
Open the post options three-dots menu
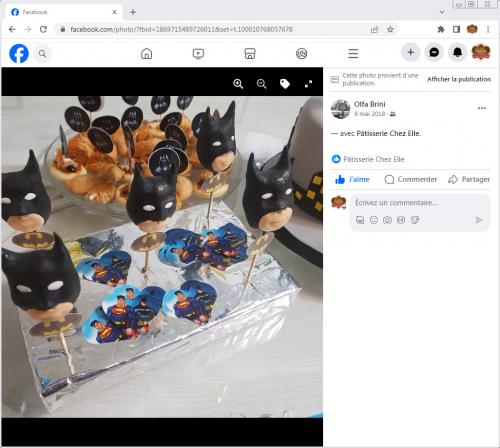click(x=482, y=108)
